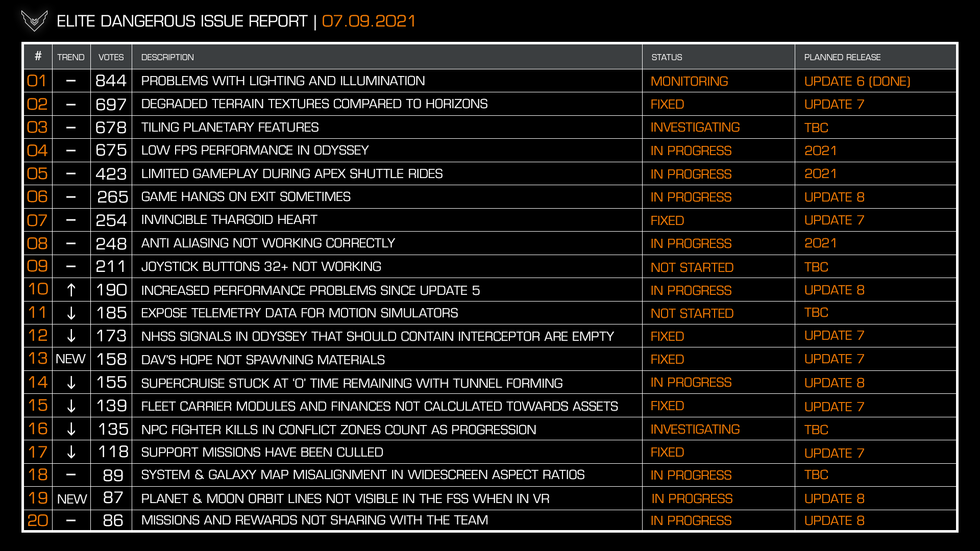Click 'EXPOSE TELEMETRY DATA FOR MOTION SIMULATORS'
Screen dimensions: 980x551
(300, 313)
